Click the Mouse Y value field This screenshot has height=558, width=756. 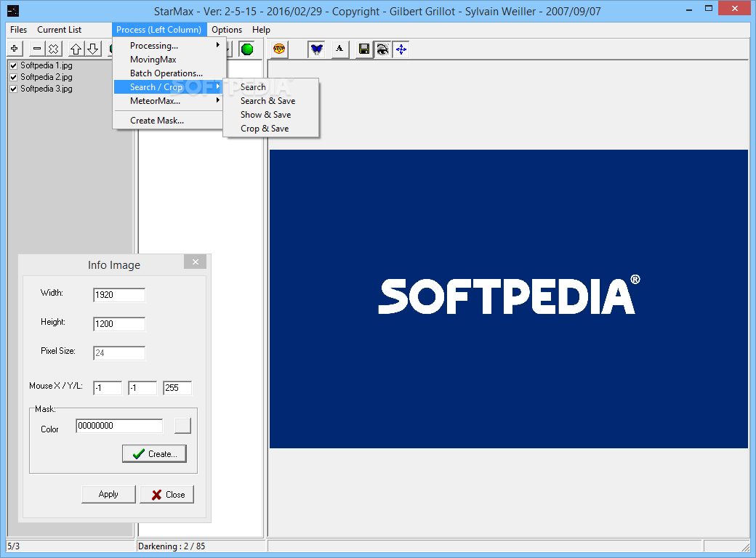tap(142, 388)
